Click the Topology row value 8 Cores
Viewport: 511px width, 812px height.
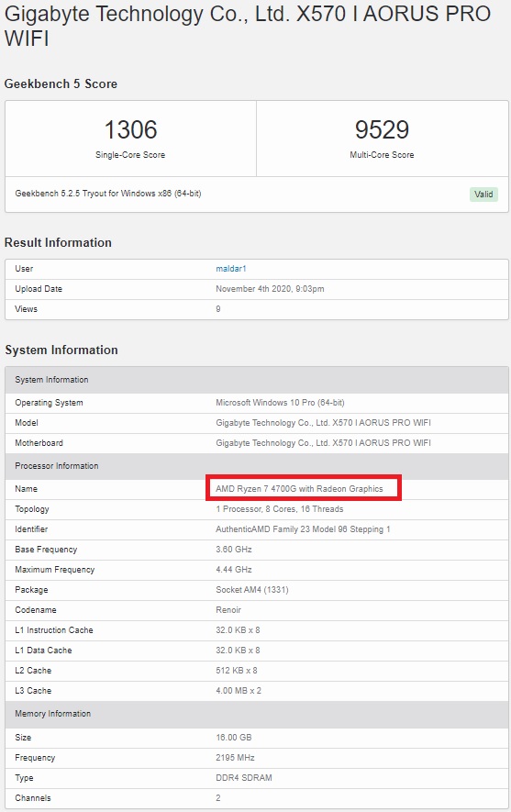point(280,508)
